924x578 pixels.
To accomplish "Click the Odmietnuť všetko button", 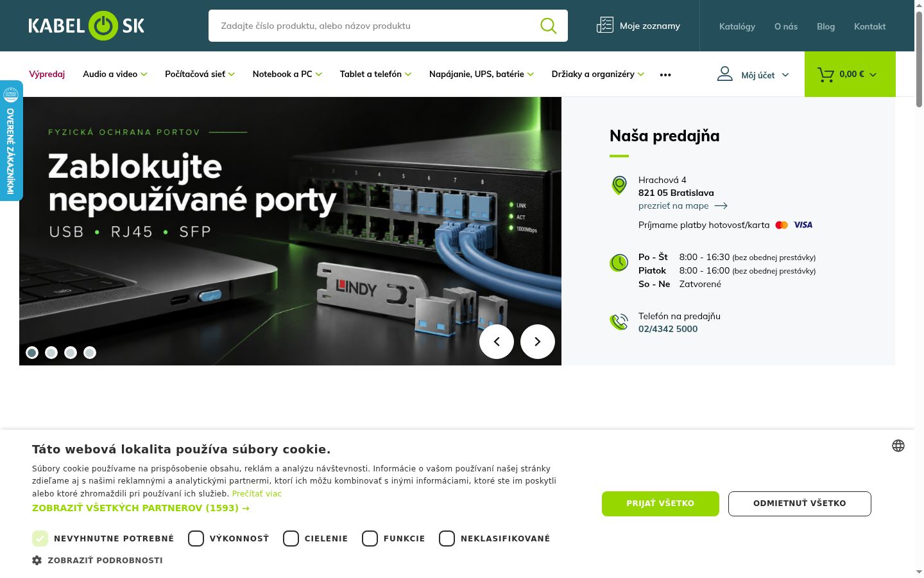I will pos(800,504).
